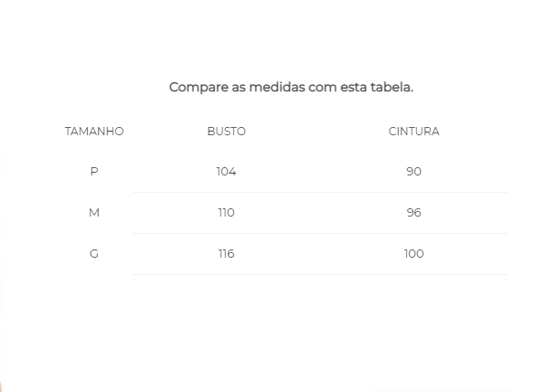
Task: Click the heading 'Compare as medidas com esta tabela.'
Action: tap(291, 88)
